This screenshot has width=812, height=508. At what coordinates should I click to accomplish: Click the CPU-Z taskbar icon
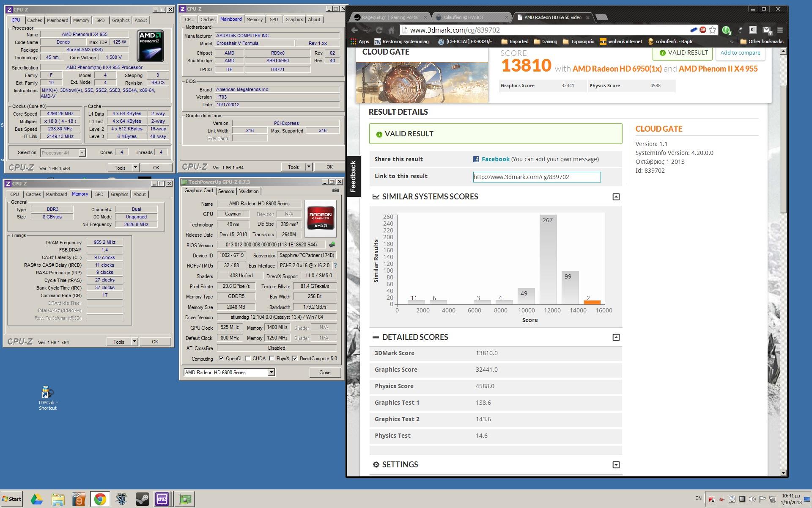click(162, 499)
